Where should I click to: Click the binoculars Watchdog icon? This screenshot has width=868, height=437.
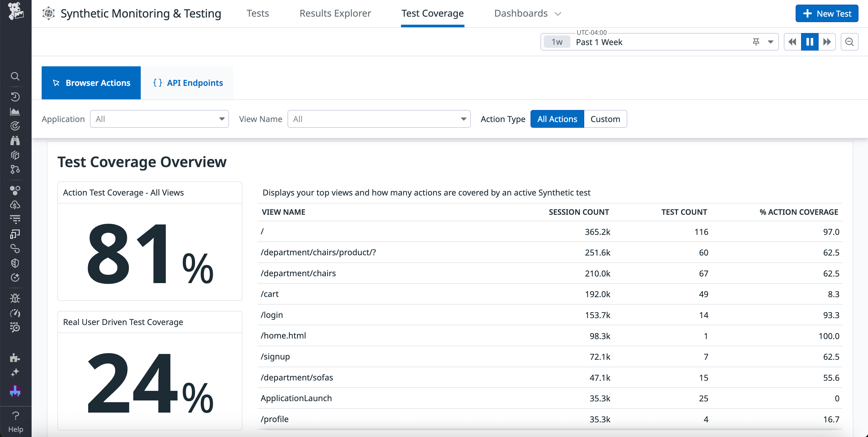pos(15,140)
